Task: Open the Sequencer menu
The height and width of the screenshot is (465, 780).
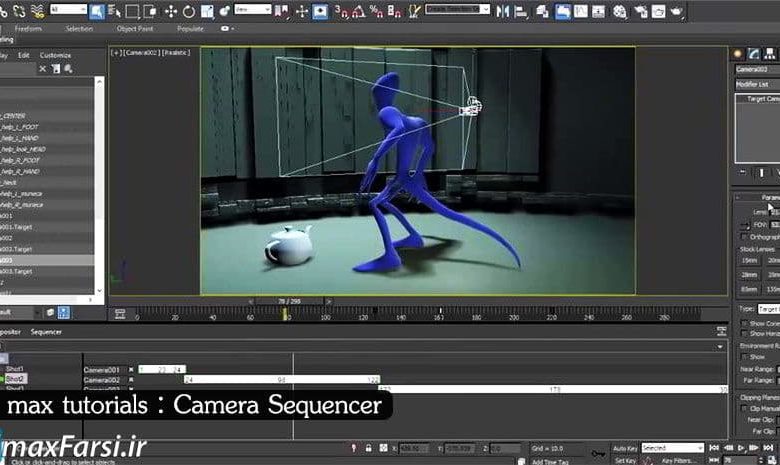Action: click(46, 332)
